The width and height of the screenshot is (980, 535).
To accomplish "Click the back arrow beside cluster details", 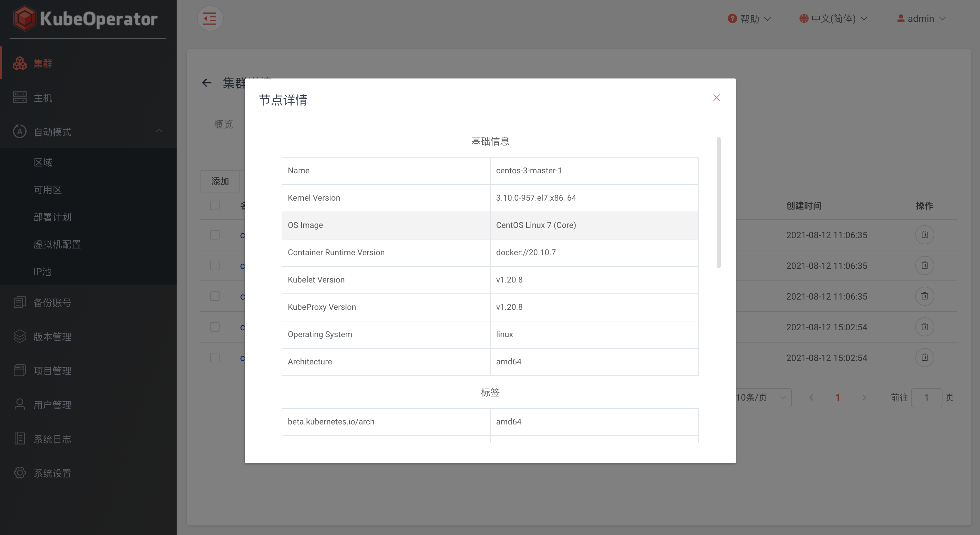I will pyautogui.click(x=207, y=83).
